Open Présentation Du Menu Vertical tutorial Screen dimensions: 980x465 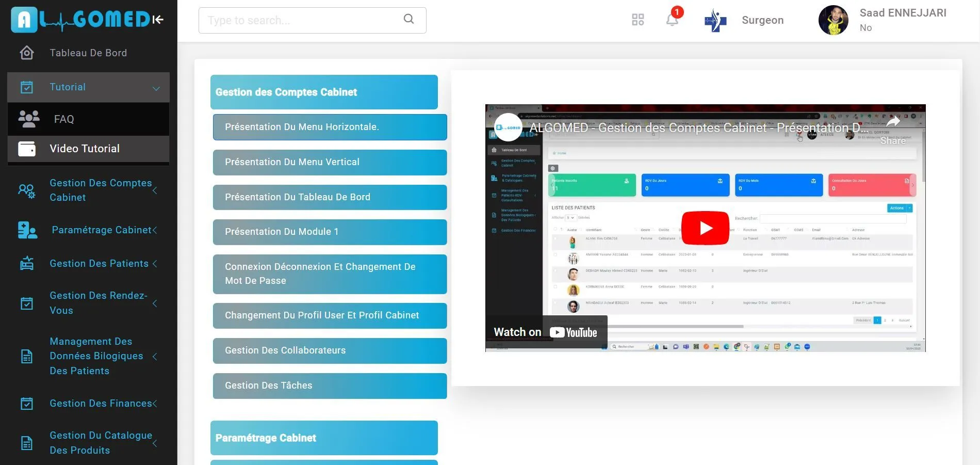(x=330, y=162)
